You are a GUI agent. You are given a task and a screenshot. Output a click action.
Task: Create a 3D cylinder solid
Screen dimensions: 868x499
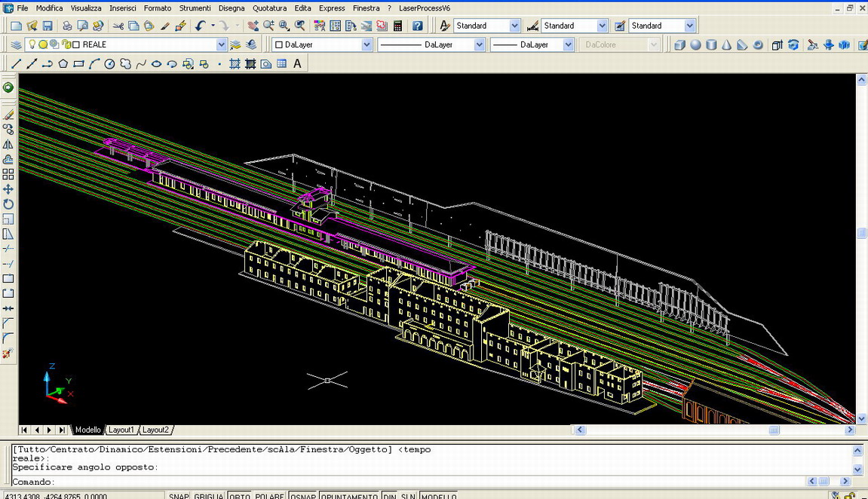point(711,45)
